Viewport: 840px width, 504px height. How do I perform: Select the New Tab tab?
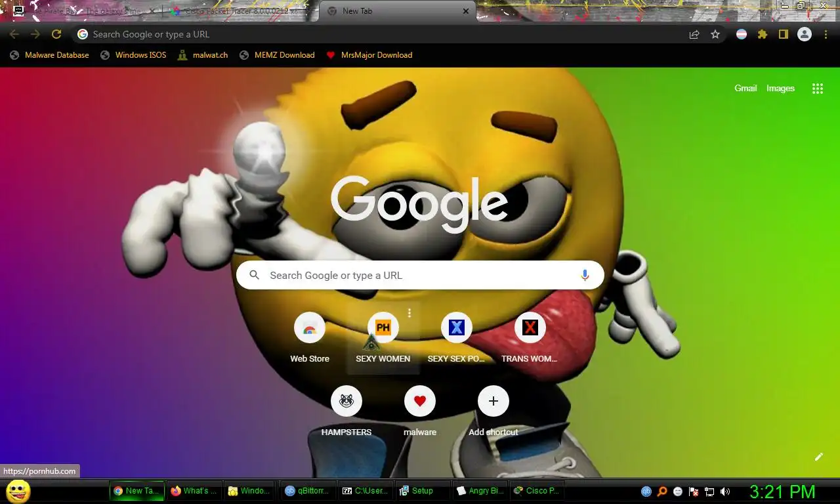tap(397, 11)
